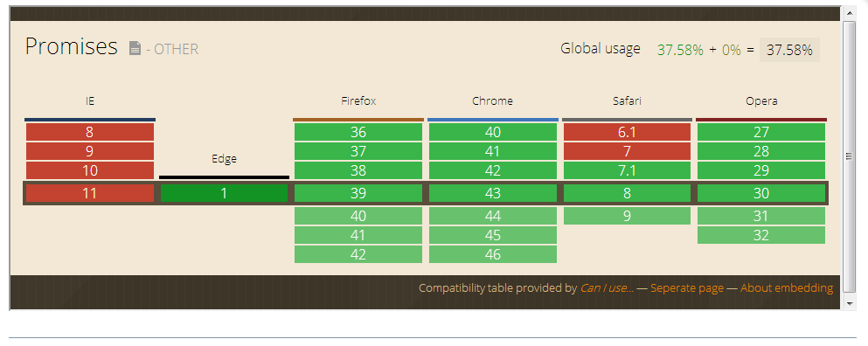This screenshot has width=868, height=346.
Task: Click the Chrome 43 current version cell
Action: click(x=493, y=193)
